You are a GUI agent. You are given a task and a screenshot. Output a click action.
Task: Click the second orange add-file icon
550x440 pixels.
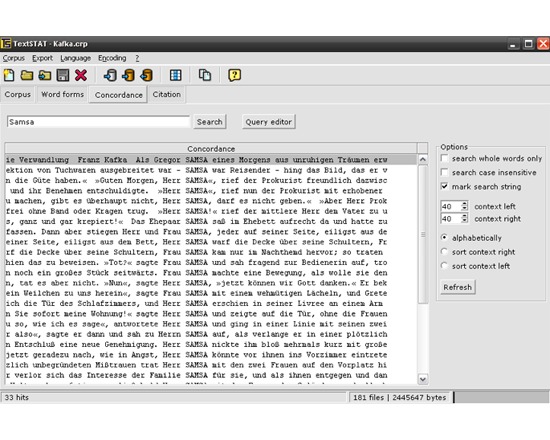pos(128,75)
